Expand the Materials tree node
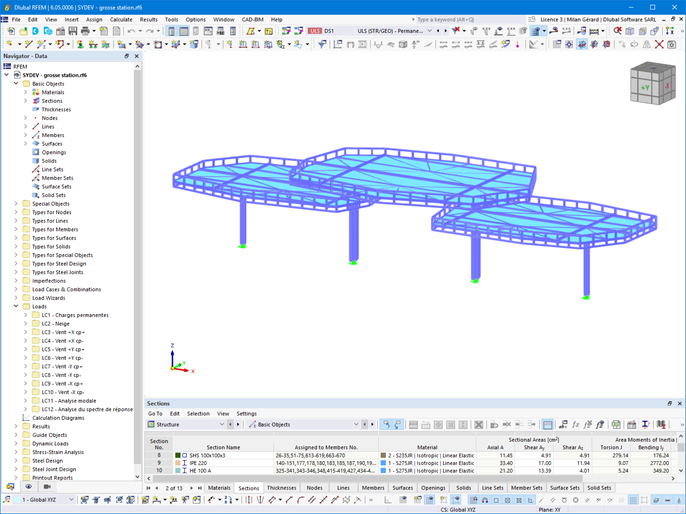Image resolution: width=686 pixels, height=514 pixels. point(25,92)
